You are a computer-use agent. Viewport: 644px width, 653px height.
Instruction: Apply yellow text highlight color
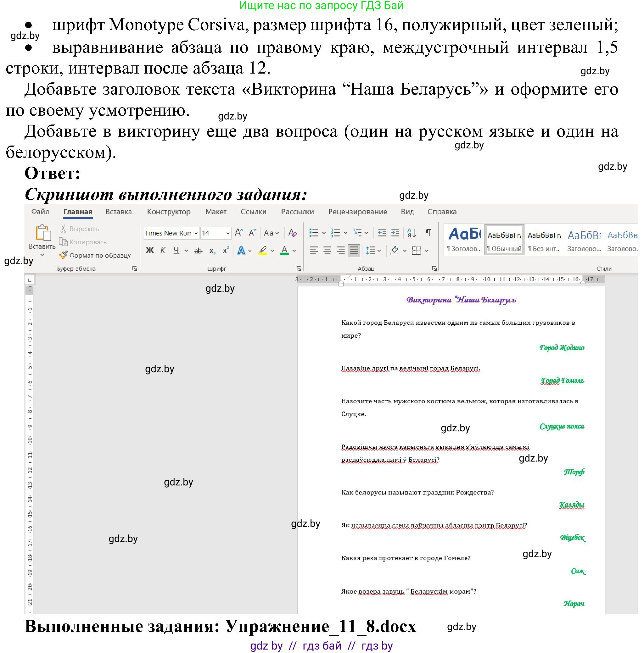263,250
